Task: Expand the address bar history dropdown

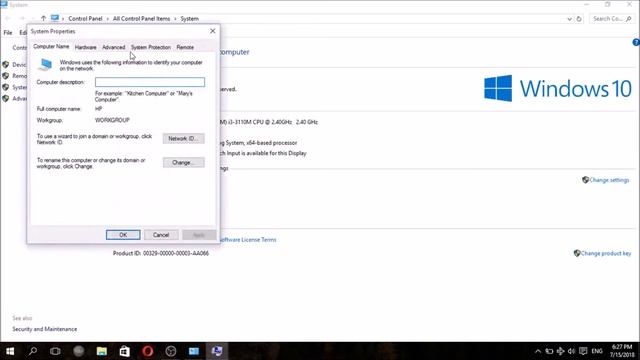Action: 569,19
